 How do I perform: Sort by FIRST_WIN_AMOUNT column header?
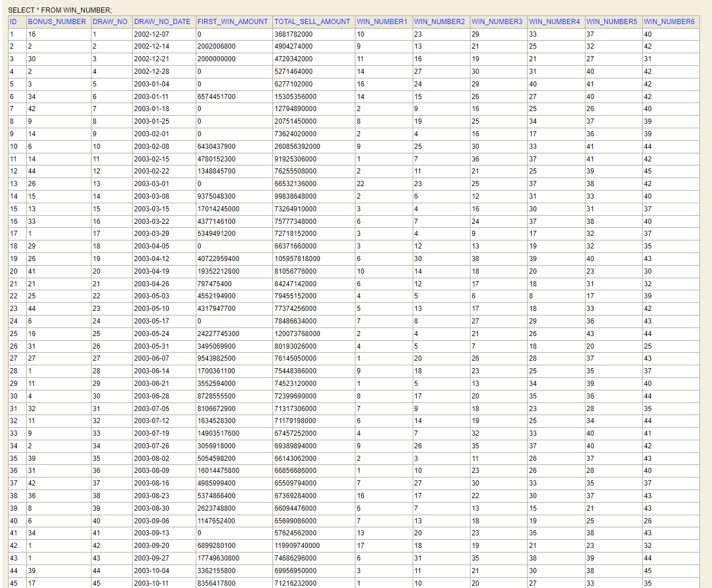[232, 22]
